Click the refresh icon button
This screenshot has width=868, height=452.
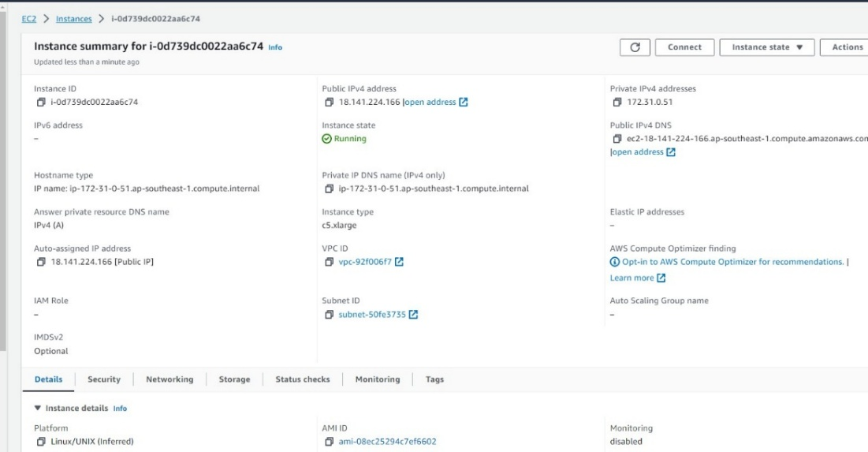635,47
